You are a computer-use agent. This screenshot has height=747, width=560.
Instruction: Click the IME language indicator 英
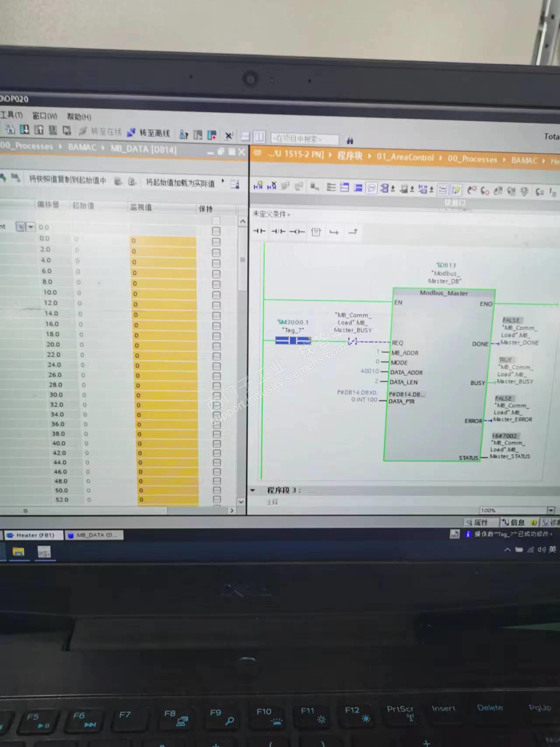553,549
